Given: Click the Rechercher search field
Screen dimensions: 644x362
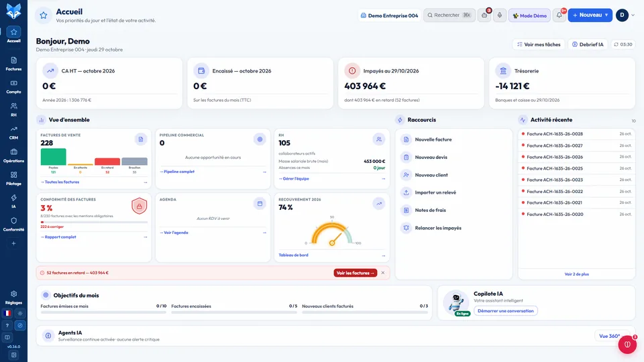Looking at the screenshot, I should pyautogui.click(x=449, y=15).
